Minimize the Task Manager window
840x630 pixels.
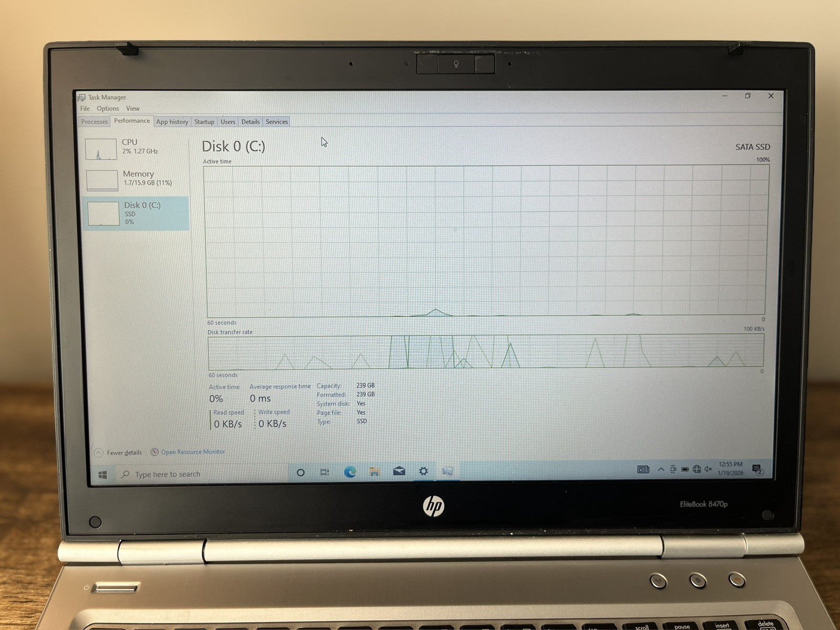tap(724, 96)
